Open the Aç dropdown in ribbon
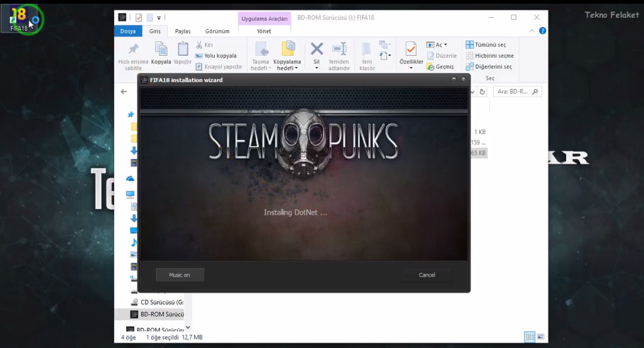Viewport: 644px width, 348px height. click(437, 45)
